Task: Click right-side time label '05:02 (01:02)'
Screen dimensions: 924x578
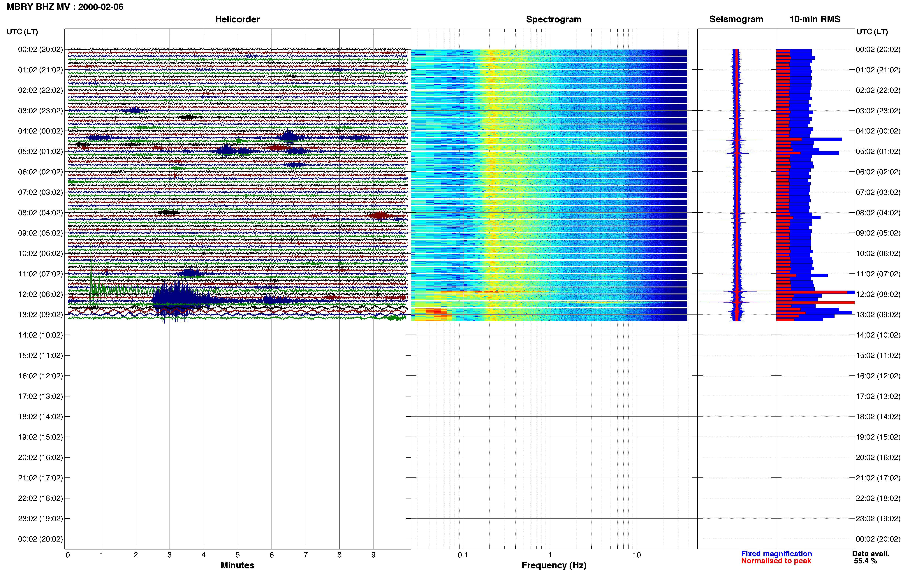Action: point(878,151)
